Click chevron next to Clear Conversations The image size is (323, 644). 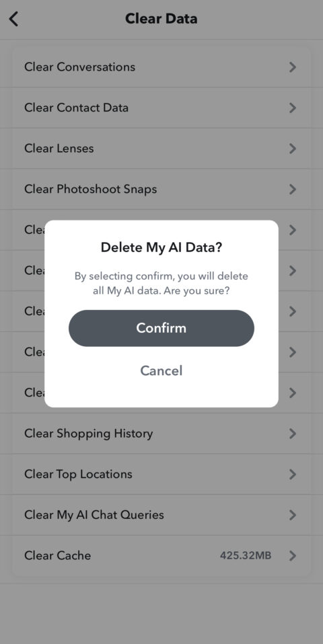[293, 67]
